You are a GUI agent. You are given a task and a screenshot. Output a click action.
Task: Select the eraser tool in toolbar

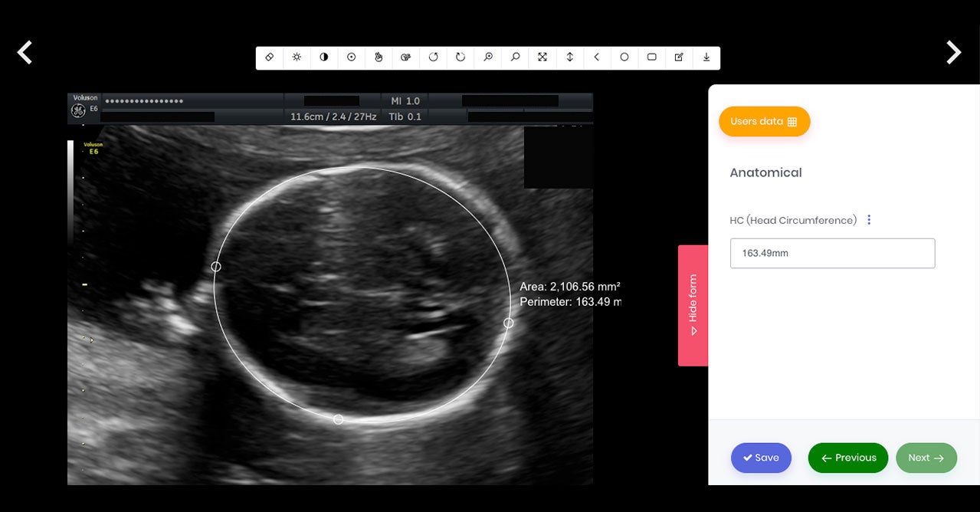pos(270,57)
